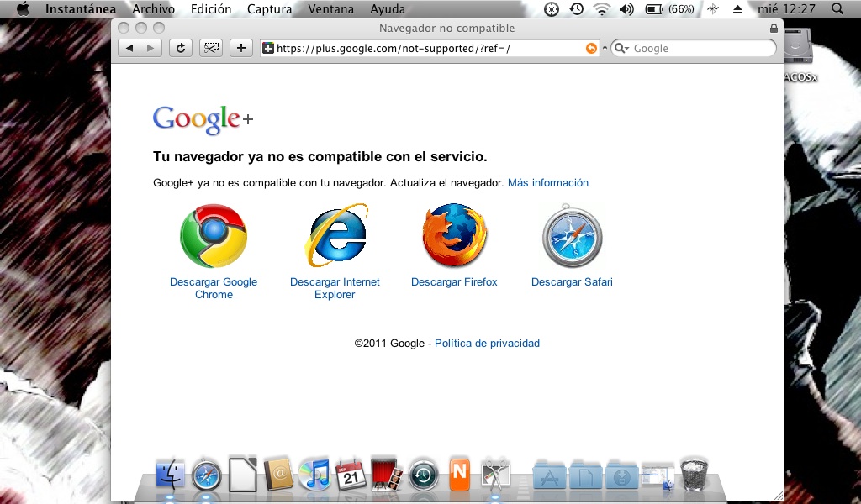
Task: Click the Safari compass logo on page
Action: [x=572, y=236]
